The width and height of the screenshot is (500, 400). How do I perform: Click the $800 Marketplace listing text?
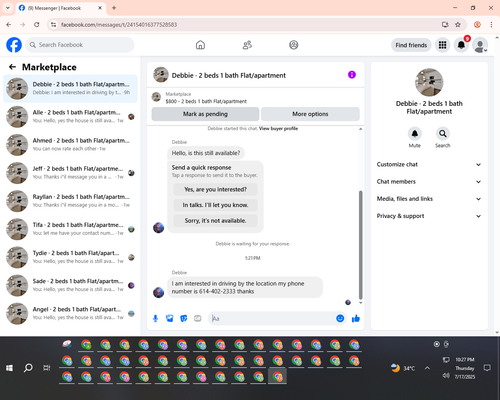(206, 101)
